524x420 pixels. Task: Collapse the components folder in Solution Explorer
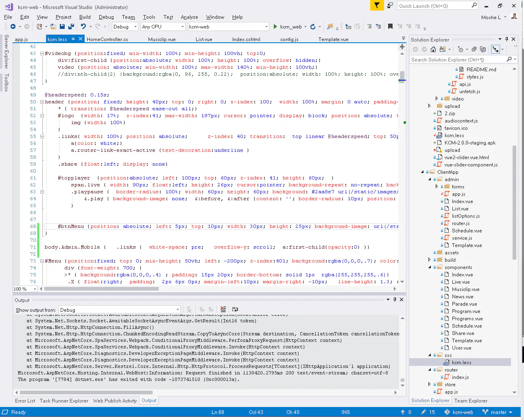tap(430, 267)
